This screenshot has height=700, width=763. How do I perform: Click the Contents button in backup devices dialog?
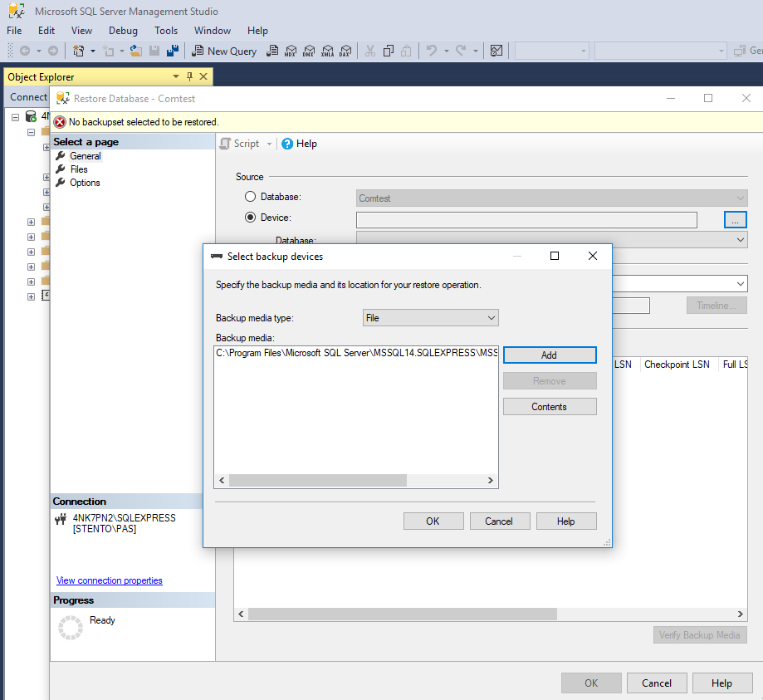[x=549, y=407]
